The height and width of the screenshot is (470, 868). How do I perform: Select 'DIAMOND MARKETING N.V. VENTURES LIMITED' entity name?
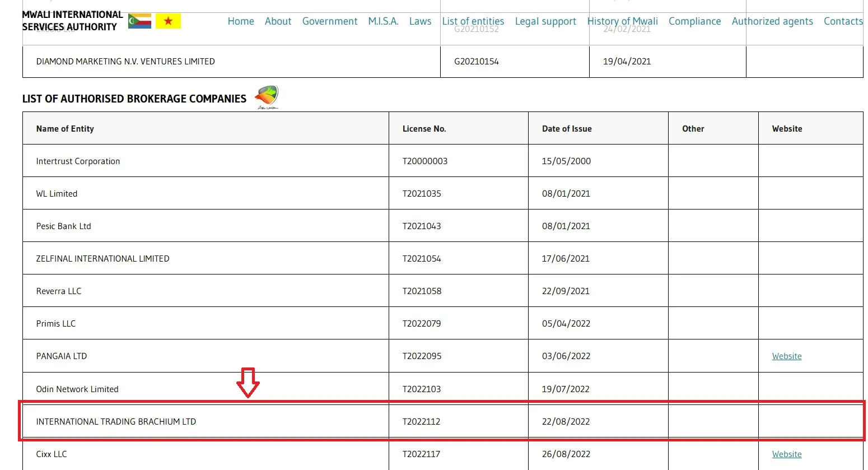pos(125,62)
